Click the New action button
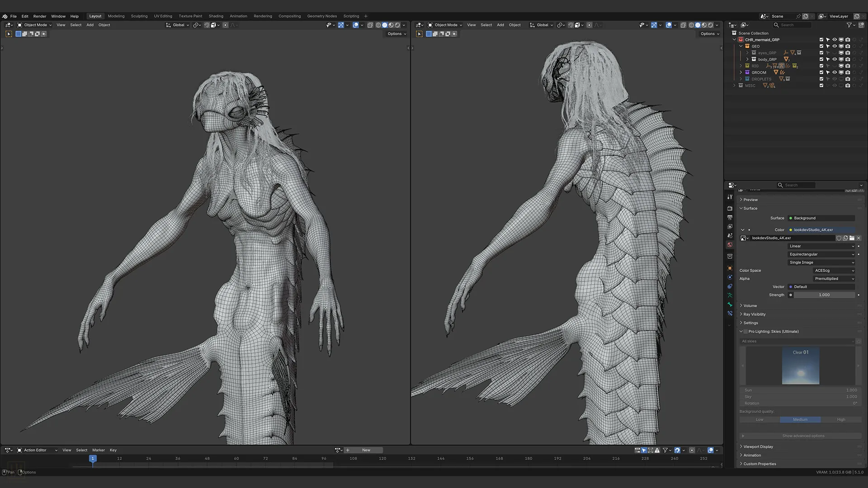The height and width of the screenshot is (488, 868). 366,450
